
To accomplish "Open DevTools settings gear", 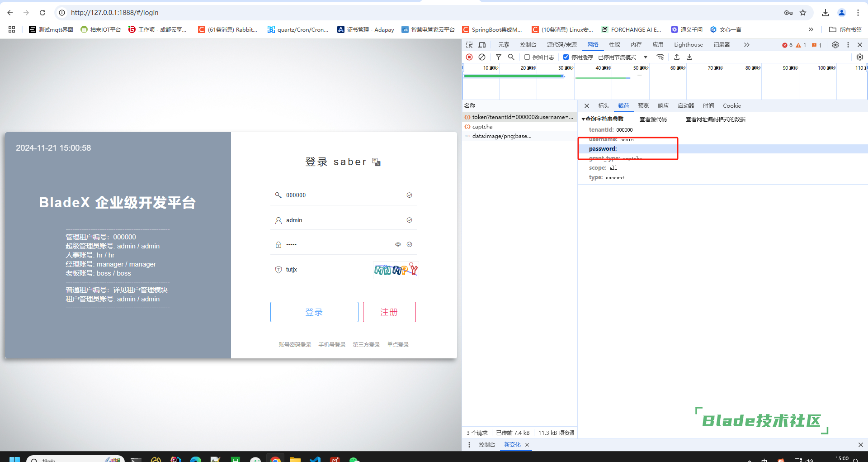I will (835, 45).
